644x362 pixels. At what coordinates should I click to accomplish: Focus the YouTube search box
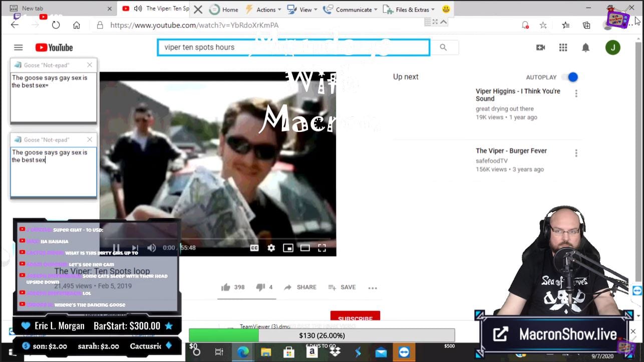[293, 47]
